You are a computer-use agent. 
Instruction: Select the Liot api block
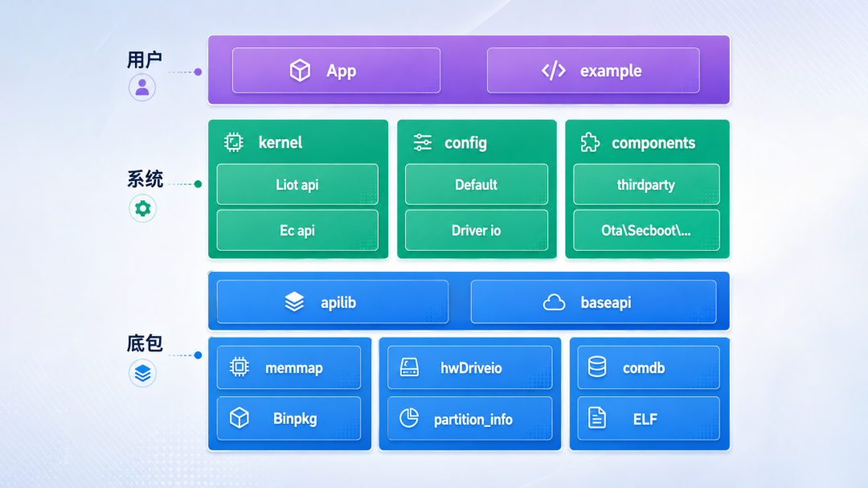coord(297,184)
